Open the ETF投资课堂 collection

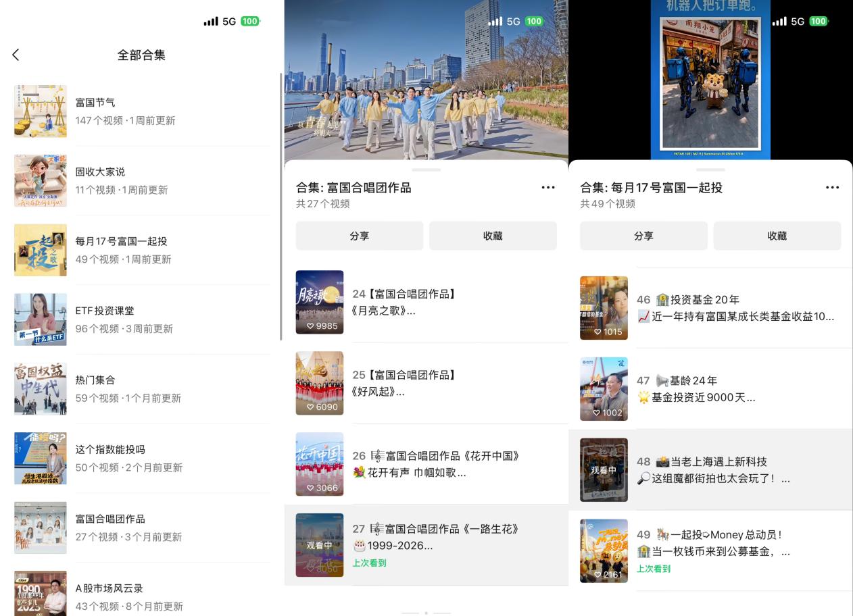[x=142, y=319]
